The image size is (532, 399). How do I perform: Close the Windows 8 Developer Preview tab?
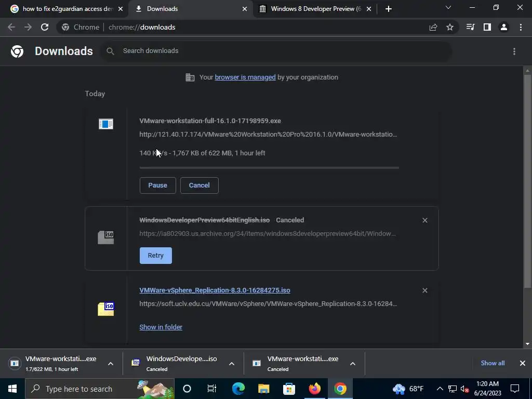pos(369,9)
